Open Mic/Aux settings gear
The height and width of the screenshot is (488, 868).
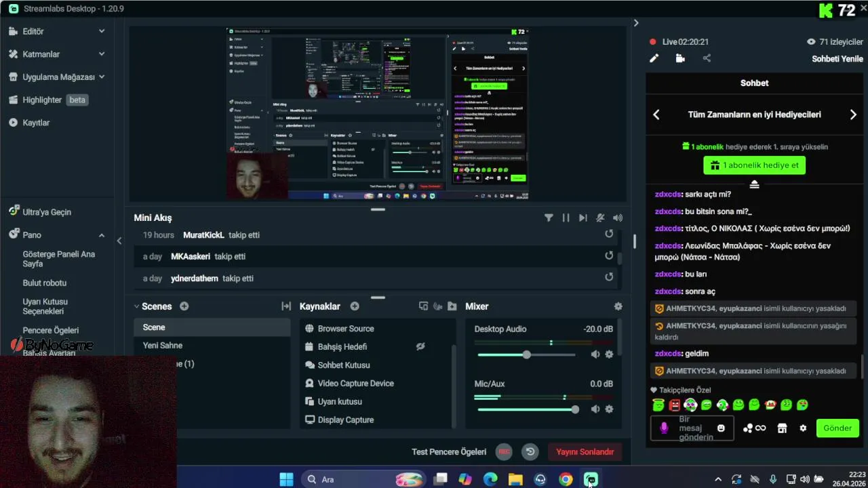pos(609,409)
